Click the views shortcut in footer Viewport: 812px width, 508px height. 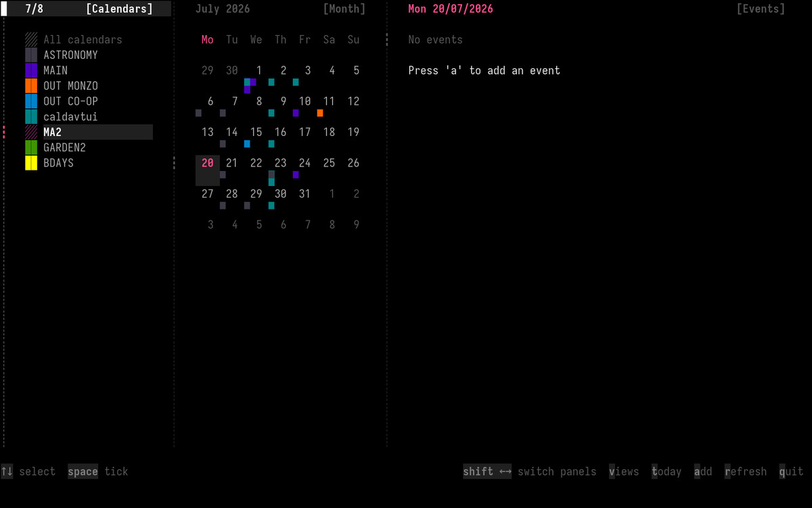point(624,471)
